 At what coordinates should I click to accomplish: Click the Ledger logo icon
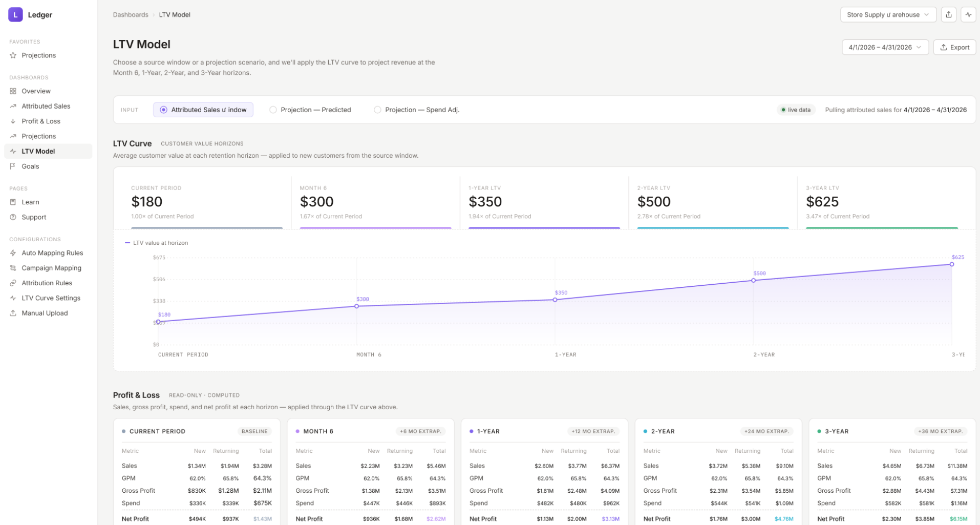(15, 15)
